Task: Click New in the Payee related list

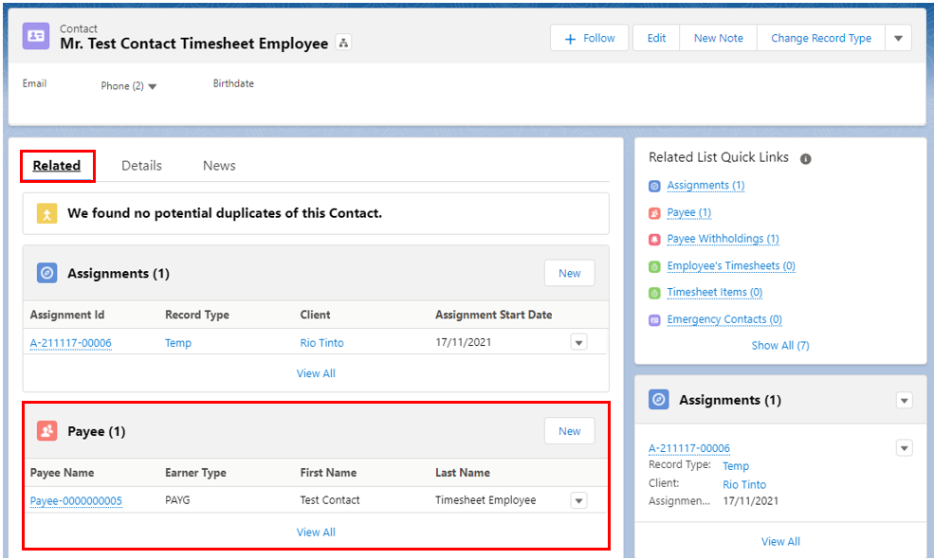Action: pos(570,431)
